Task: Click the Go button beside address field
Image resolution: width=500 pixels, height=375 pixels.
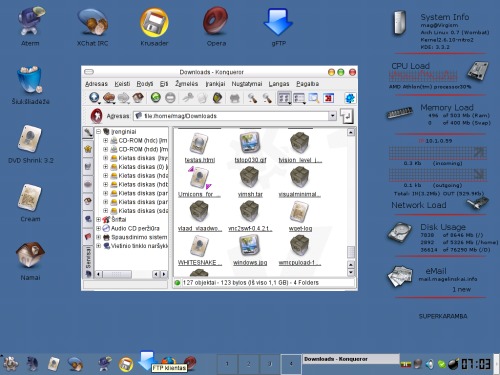Action: click(x=347, y=116)
